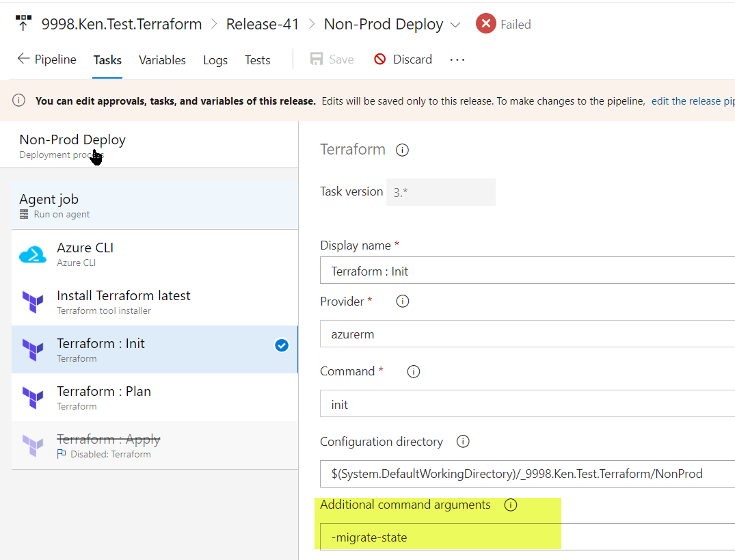Open the Task version dropdown

(x=440, y=192)
